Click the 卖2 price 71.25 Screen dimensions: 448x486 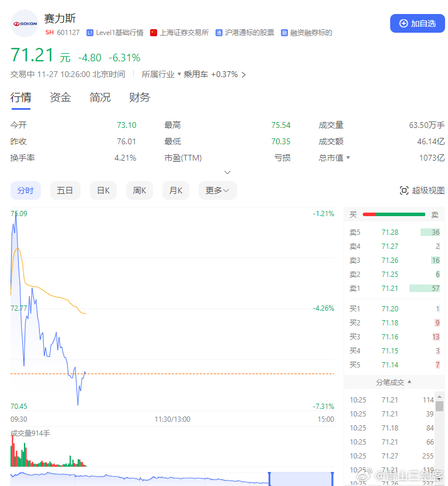coord(390,275)
